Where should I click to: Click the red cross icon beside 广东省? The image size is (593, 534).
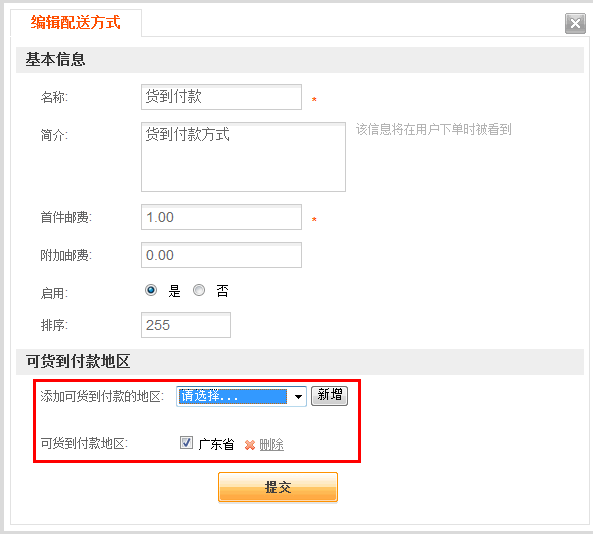click(x=250, y=445)
